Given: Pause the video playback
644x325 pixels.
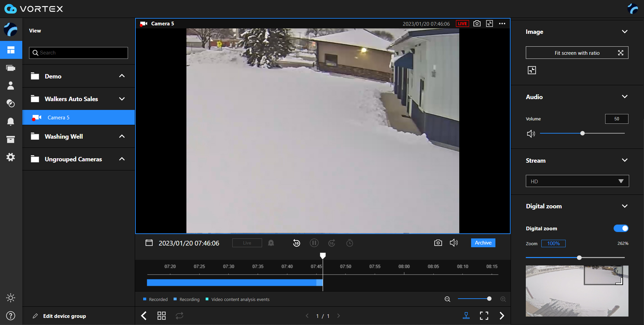Looking at the screenshot, I should tap(314, 243).
